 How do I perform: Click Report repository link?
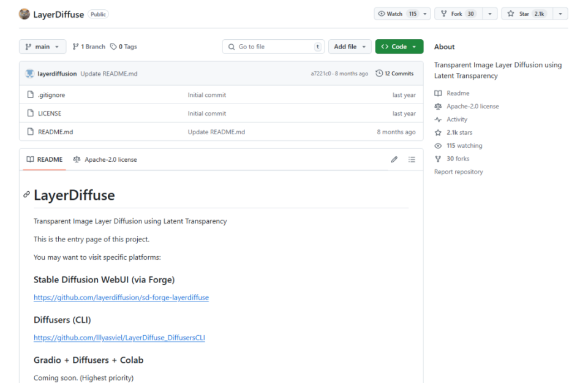[x=458, y=172]
